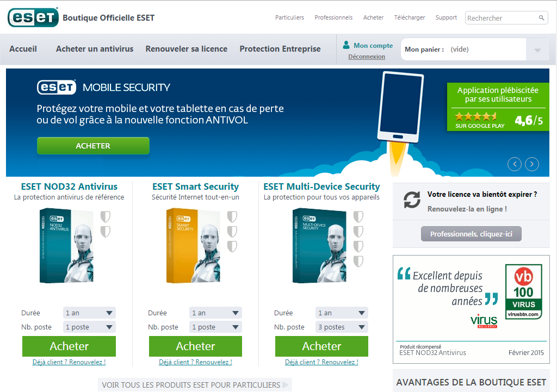This screenshot has width=557, height=392.
Task: Click the Virus Bulletin logo
Action: [x=484, y=320]
